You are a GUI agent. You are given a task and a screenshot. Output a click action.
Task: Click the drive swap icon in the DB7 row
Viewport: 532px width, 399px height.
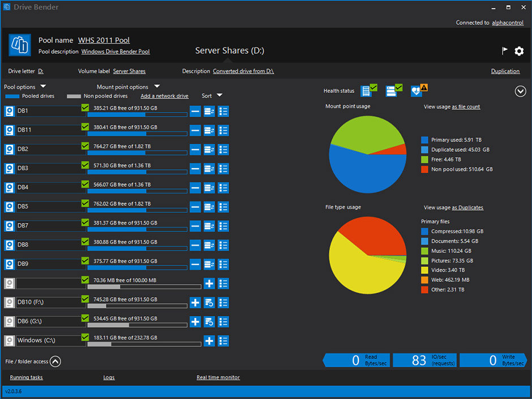[x=209, y=226]
